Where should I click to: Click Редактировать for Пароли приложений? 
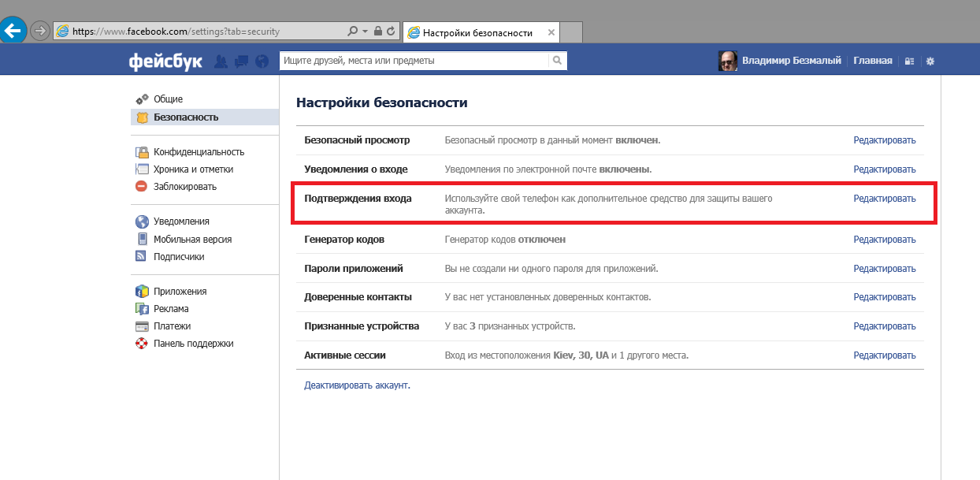pos(885,269)
